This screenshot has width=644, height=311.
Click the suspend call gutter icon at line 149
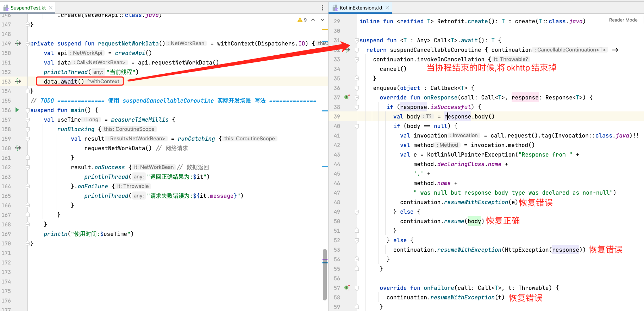[x=18, y=43]
